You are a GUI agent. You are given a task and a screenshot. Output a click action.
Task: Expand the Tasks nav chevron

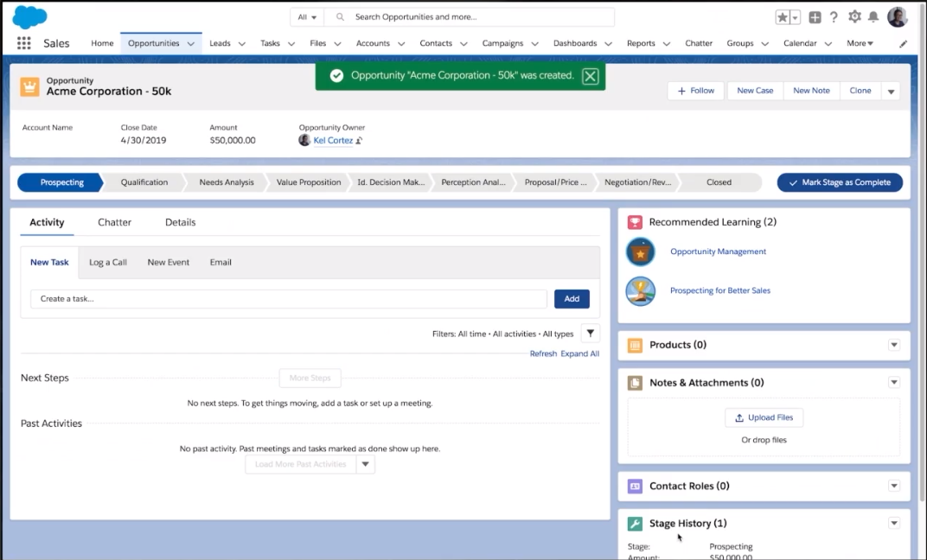pos(291,44)
